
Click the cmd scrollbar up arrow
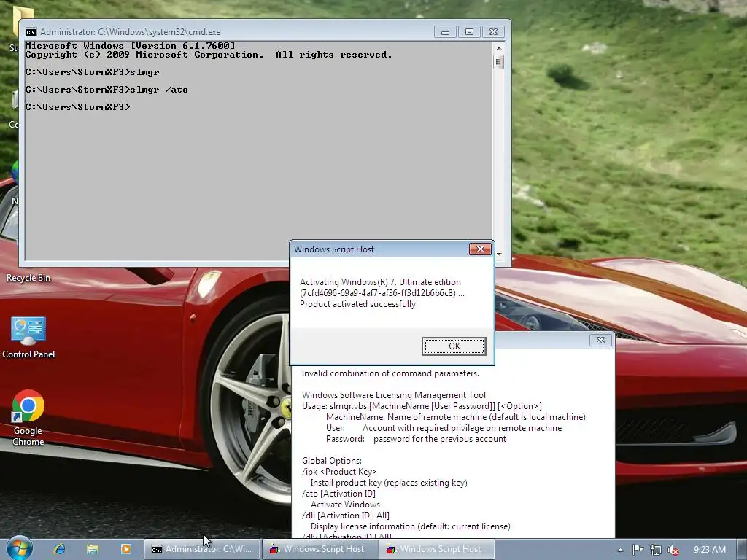tap(499, 47)
